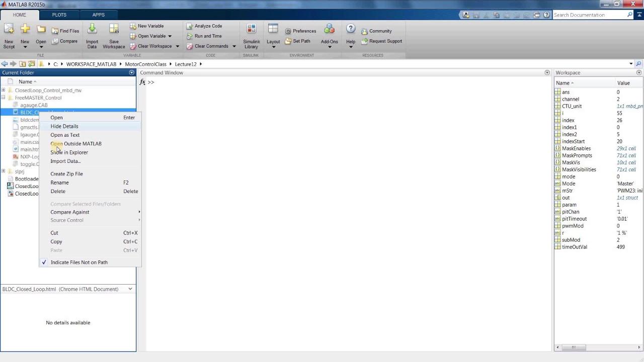
Task: Open Preferences from the toolstrip
Action: [300, 31]
